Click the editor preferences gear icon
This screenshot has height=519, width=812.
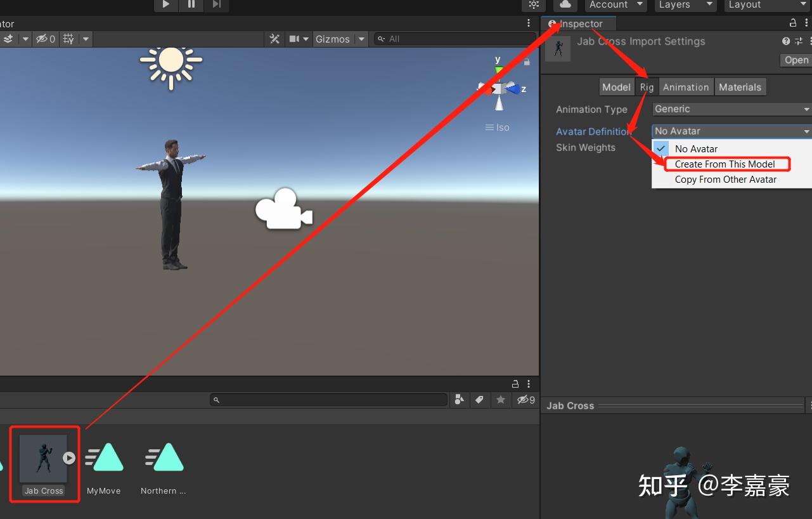click(533, 5)
